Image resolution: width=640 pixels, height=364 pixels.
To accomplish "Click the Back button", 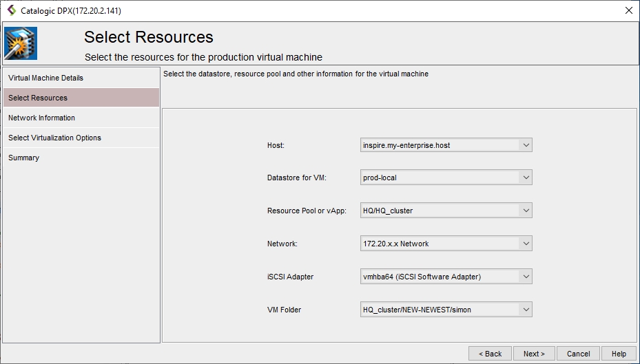I will pos(490,354).
